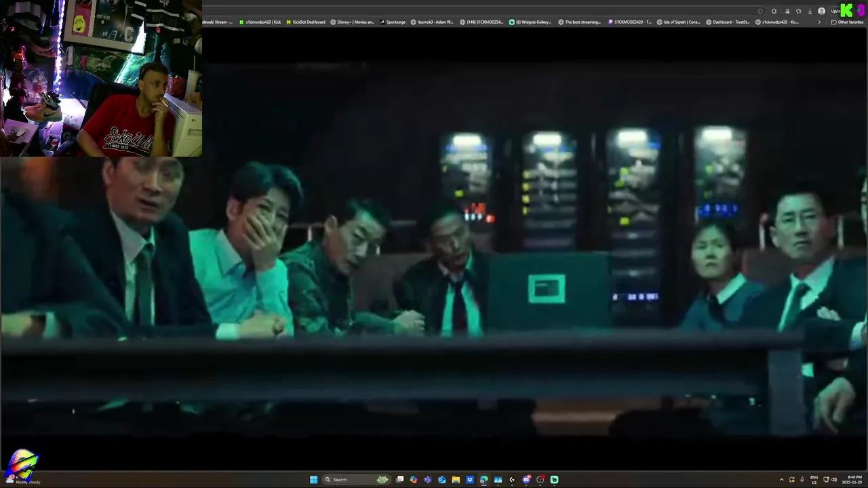Viewport: 868px width, 488px height.
Task: Launch Copilot from the taskbar
Action: (x=414, y=480)
